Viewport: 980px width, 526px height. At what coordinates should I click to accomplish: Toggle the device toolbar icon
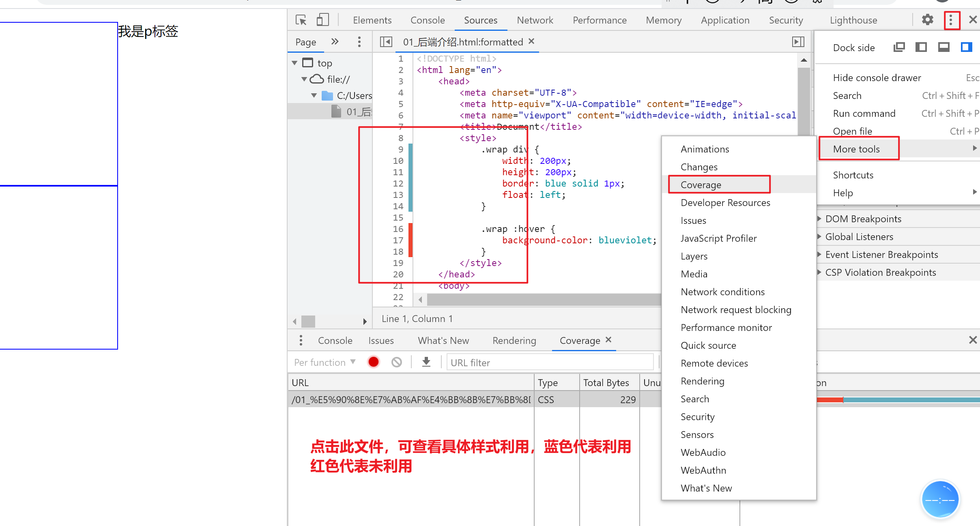322,20
